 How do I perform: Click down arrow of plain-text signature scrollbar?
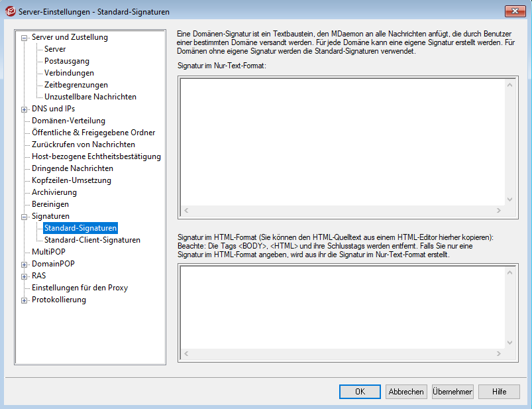[x=509, y=200]
